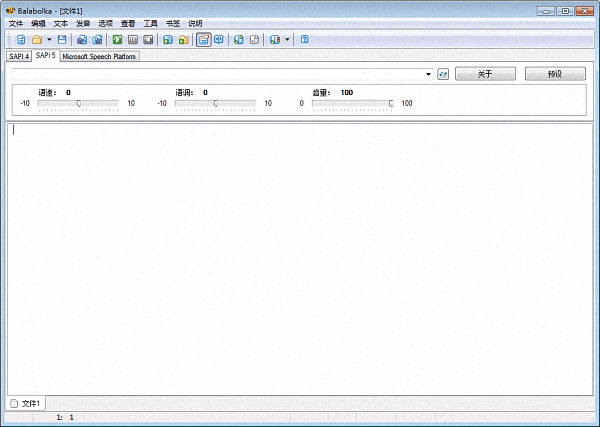Open the 书签 menu
The height and width of the screenshot is (427, 600).
pyautogui.click(x=173, y=24)
